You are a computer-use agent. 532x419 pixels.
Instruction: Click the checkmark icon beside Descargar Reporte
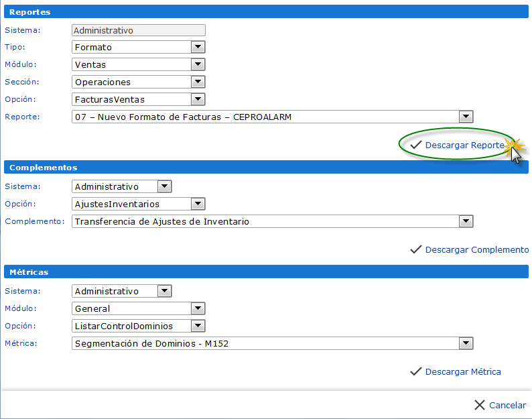[415, 145]
